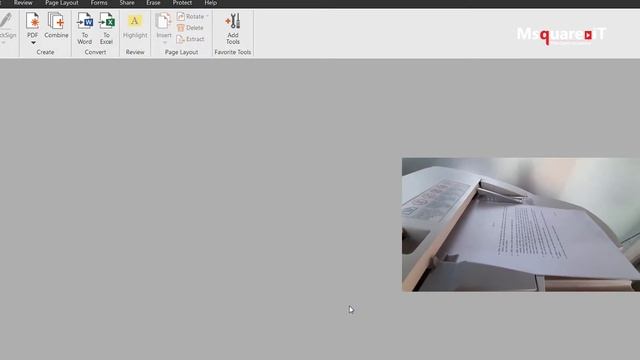Convert document To Excel

click(x=106, y=28)
